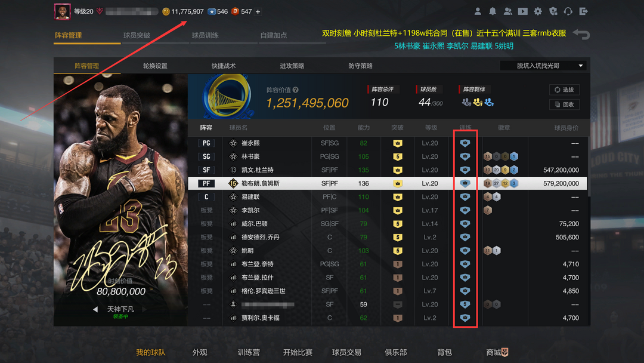Add currency with the plus icon

[x=258, y=12]
